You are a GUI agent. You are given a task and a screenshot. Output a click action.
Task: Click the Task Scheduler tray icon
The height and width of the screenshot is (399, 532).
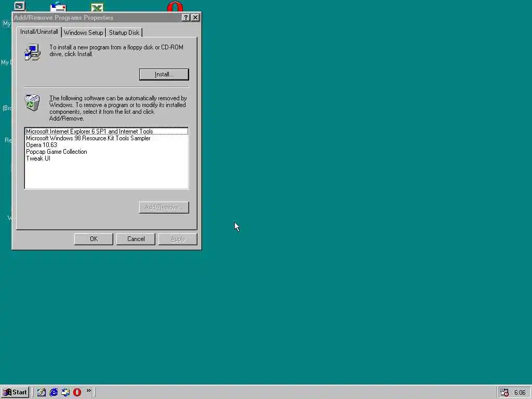tap(504, 392)
